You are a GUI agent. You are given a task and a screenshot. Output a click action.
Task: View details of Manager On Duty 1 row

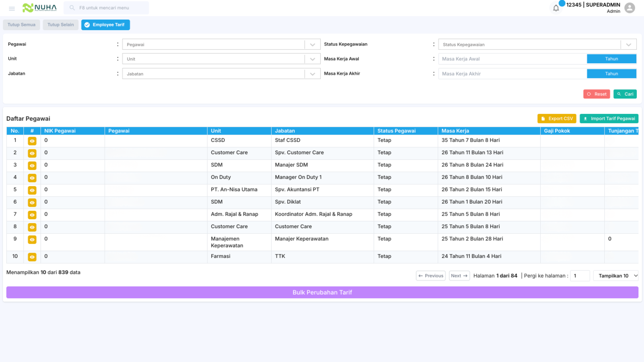pyautogui.click(x=32, y=178)
